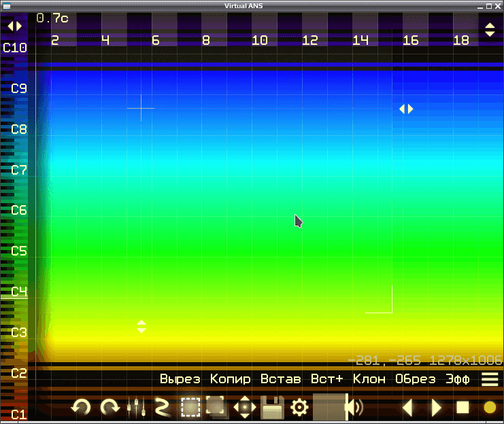Screen dimensions: 504x424
Task: Activate the dashed selection rectangle tool
Action: [190, 407]
